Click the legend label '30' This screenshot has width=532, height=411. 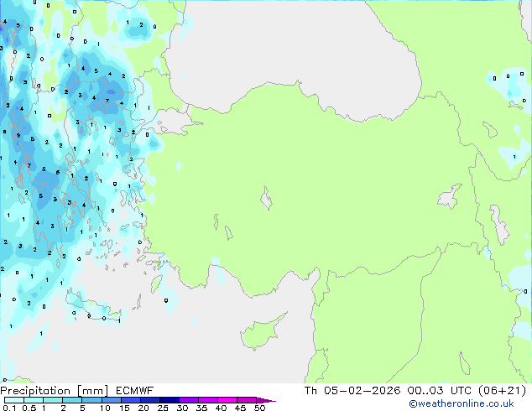(x=182, y=408)
